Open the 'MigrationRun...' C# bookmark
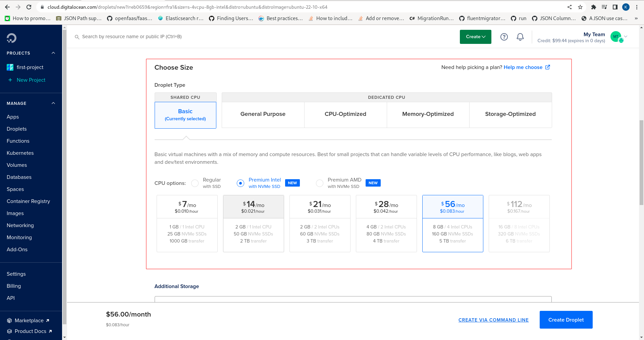Screen dimensions: 644x340 tap(431, 18)
